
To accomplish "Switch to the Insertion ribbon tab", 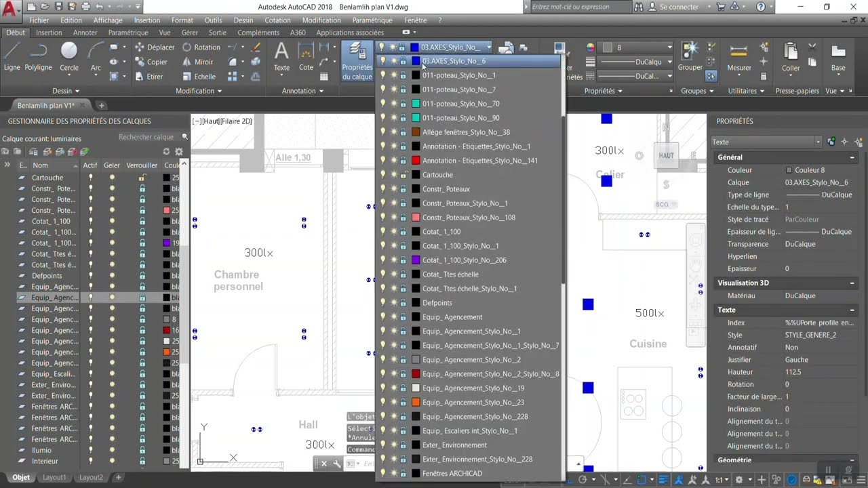I will (x=49, y=33).
